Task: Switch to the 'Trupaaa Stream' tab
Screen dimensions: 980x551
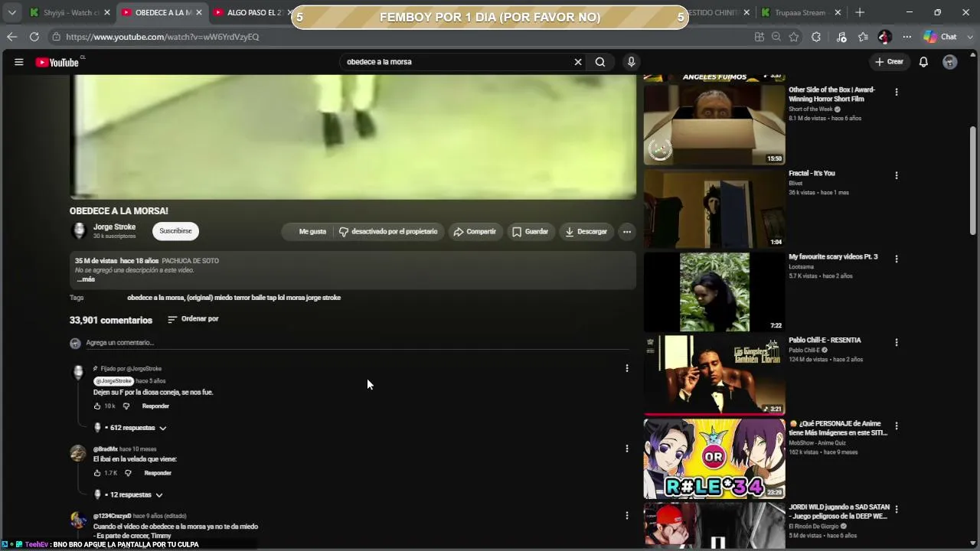Action: pyautogui.click(x=800, y=12)
